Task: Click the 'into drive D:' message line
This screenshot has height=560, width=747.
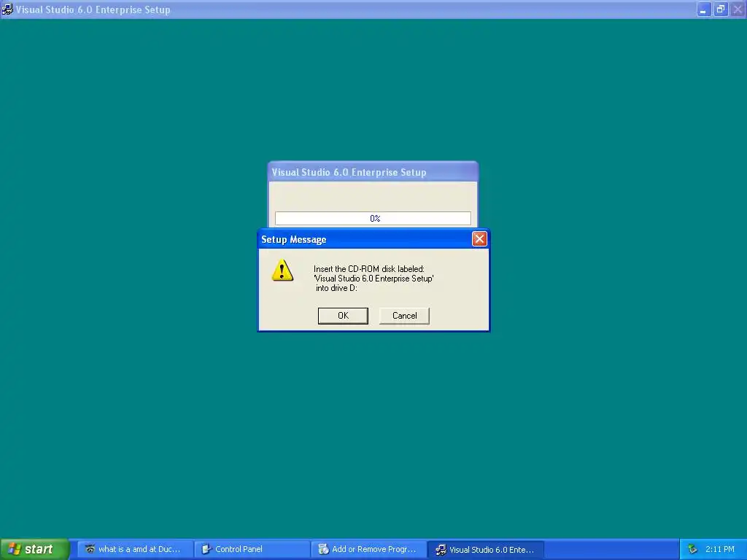Action: click(336, 288)
